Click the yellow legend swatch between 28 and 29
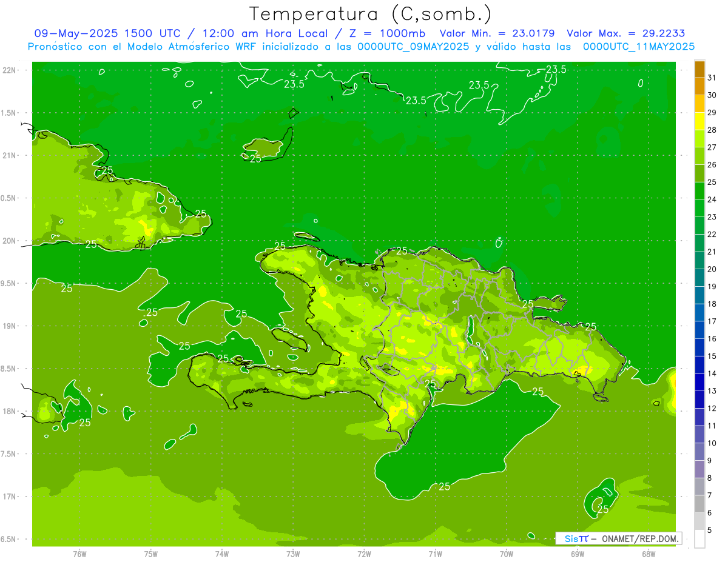 [x=699, y=121]
